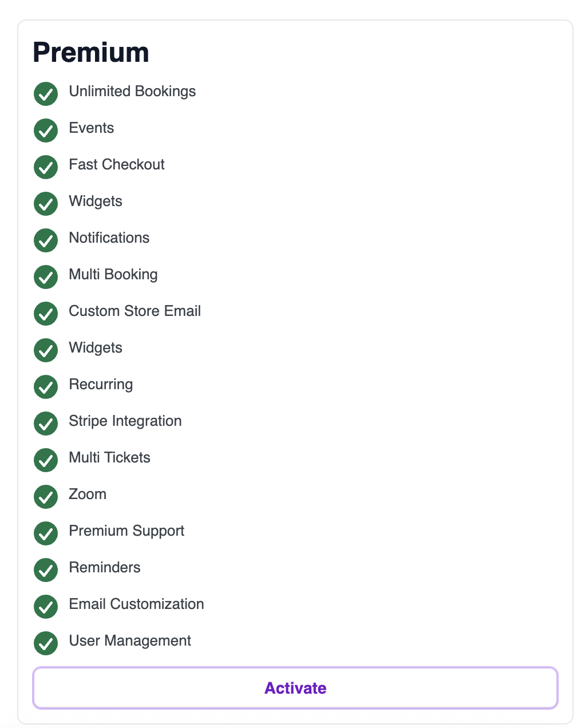
Task: Click the green checkmark next to Multi Booking
Action: click(x=46, y=277)
